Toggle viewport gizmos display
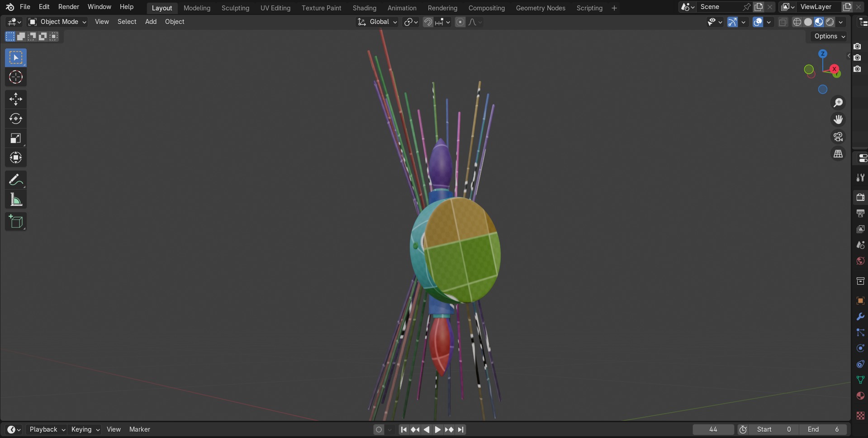Image resolution: width=868 pixels, height=438 pixels. coord(732,22)
